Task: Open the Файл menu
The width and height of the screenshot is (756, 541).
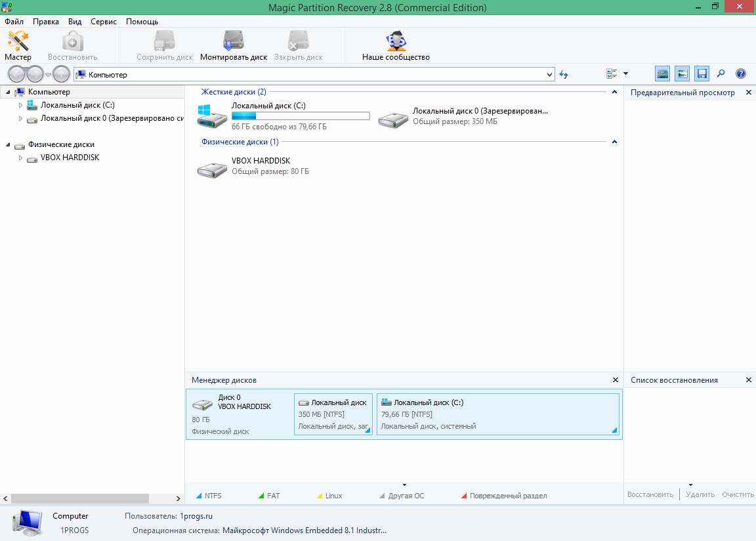Action: click(x=14, y=22)
